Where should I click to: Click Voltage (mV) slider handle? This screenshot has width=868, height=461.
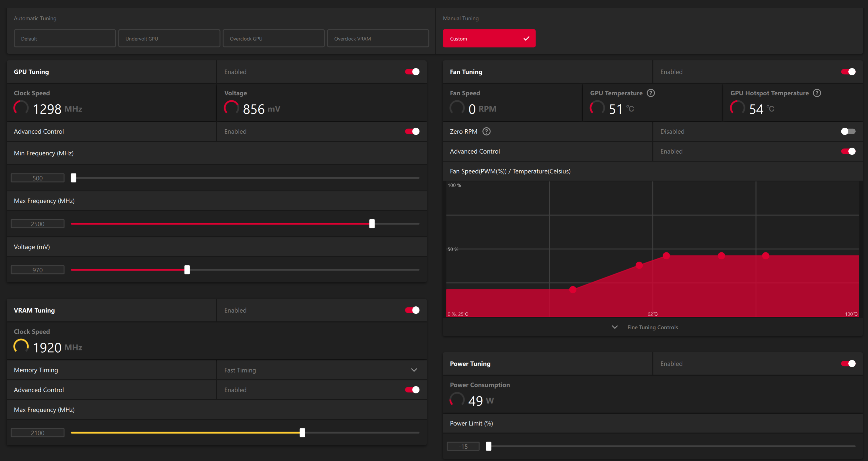click(187, 270)
